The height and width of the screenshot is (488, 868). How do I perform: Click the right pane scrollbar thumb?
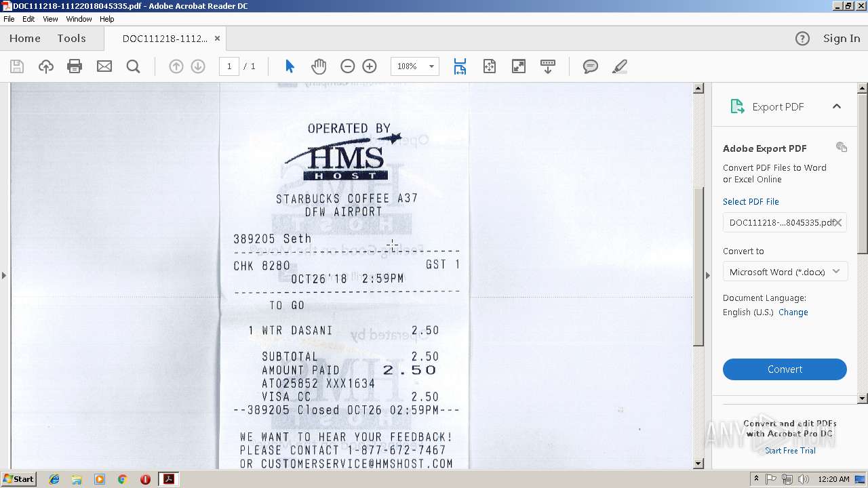(863, 174)
